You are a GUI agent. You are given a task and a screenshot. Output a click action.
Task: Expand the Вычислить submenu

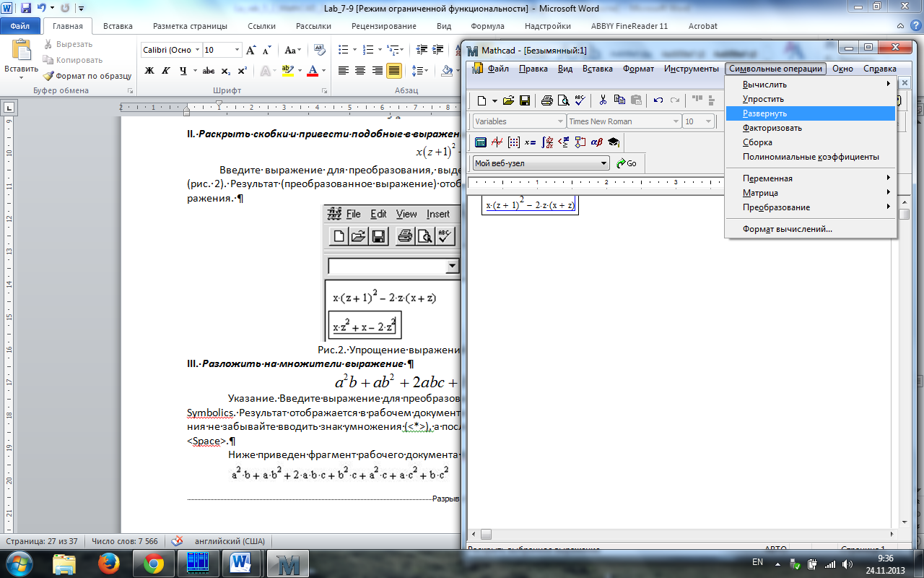coord(811,85)
